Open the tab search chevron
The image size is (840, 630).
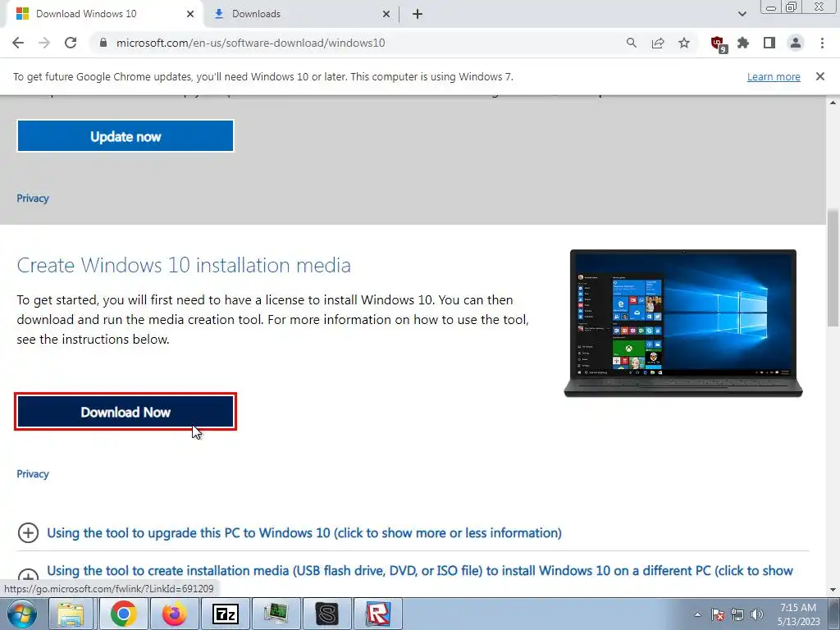point(742,14)
